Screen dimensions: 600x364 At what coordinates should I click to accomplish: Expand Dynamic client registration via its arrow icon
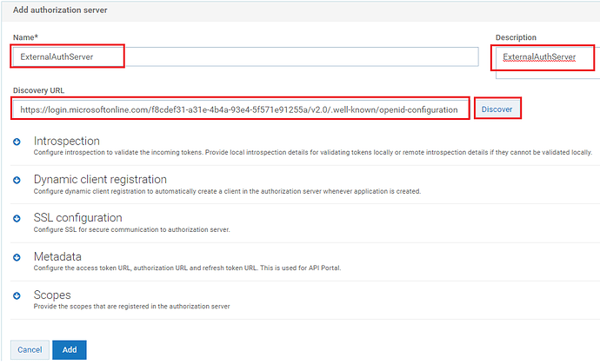[17, 180]
